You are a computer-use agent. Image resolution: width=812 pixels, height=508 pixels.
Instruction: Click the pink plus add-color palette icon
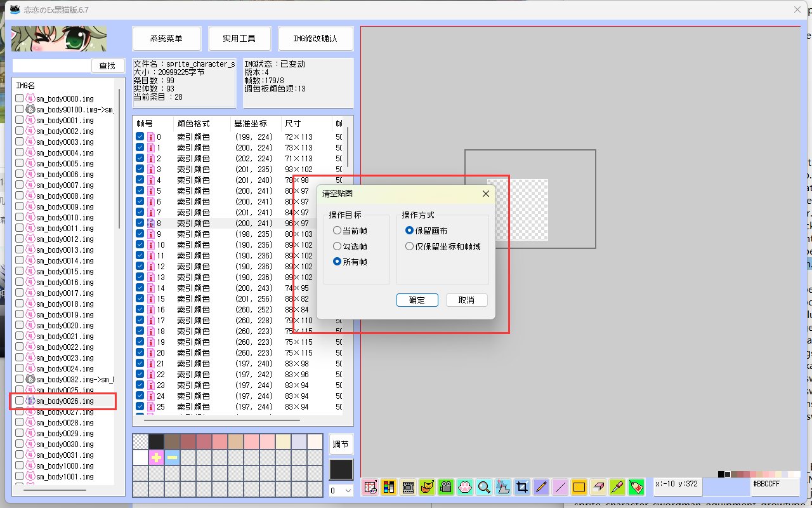(x=156, y=457)
